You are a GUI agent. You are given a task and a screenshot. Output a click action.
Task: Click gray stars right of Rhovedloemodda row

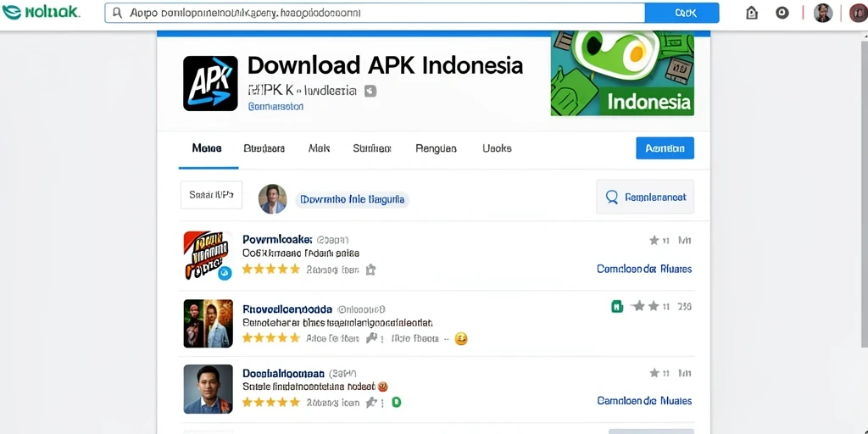[x=647, y=306]
